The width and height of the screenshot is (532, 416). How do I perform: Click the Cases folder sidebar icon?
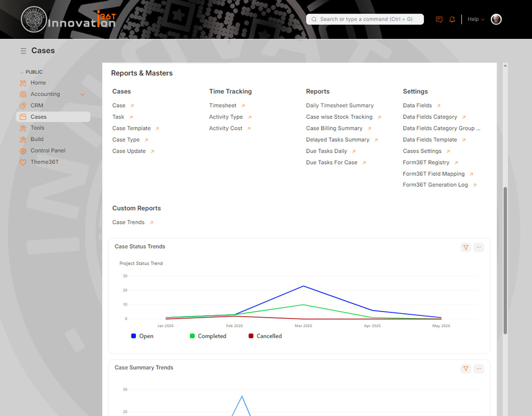point(23,117)
